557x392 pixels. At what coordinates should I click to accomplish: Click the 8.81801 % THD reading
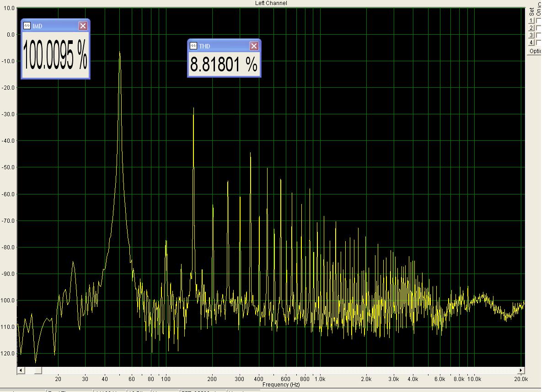(x=224, y=65)
